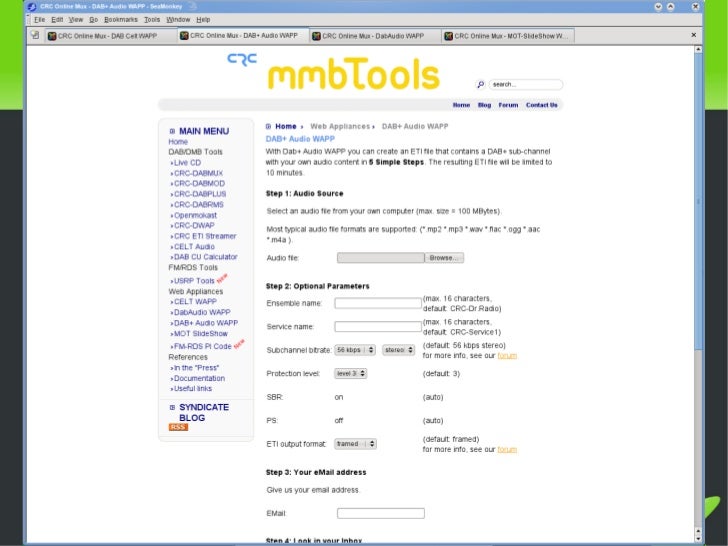Open CRC-DABMOD menu link
728x546 pixels.
click(x=199, y=183)
